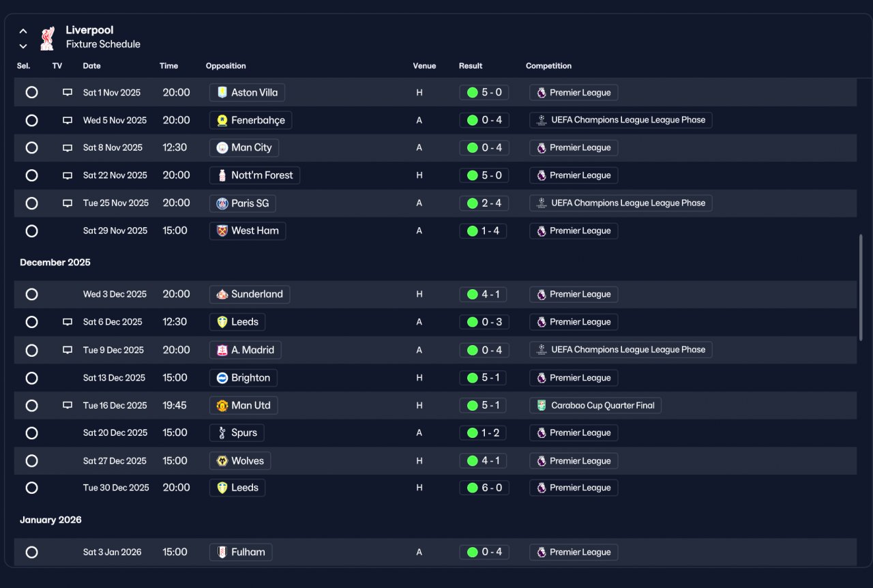
Task: Click the Brighton club badge
Action: tap(222, 378)
